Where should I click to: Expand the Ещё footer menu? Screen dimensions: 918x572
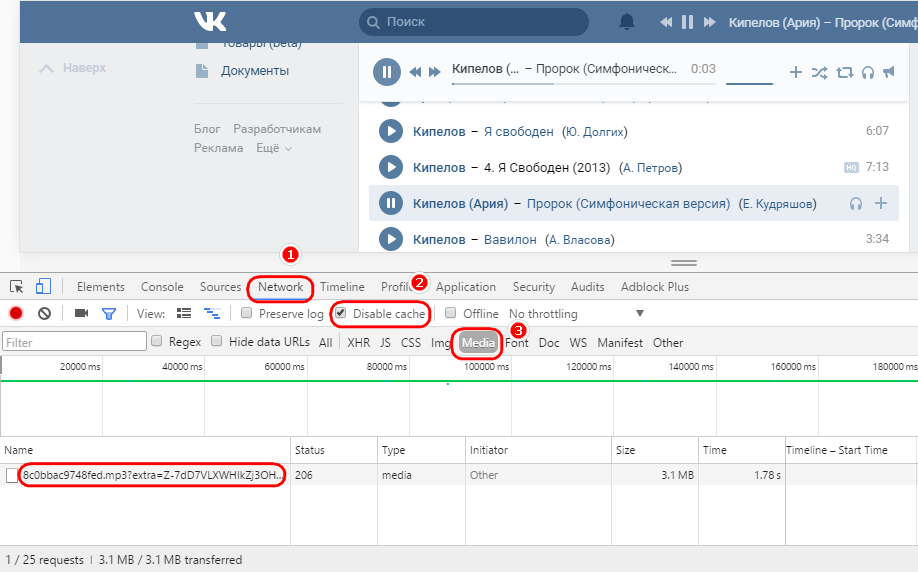(273, 148)
